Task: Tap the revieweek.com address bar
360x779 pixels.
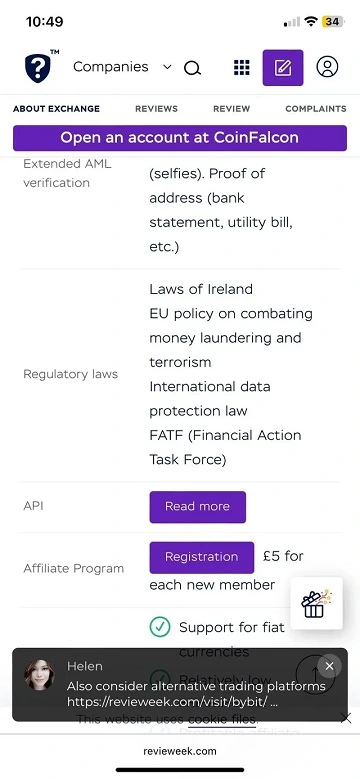Action: coord(180,751)
